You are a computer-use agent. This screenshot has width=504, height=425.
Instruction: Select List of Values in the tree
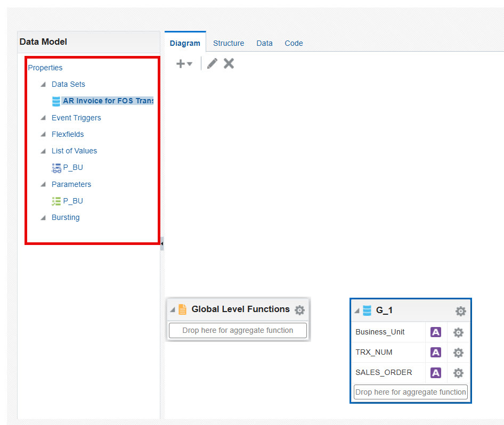coord(74,151)
